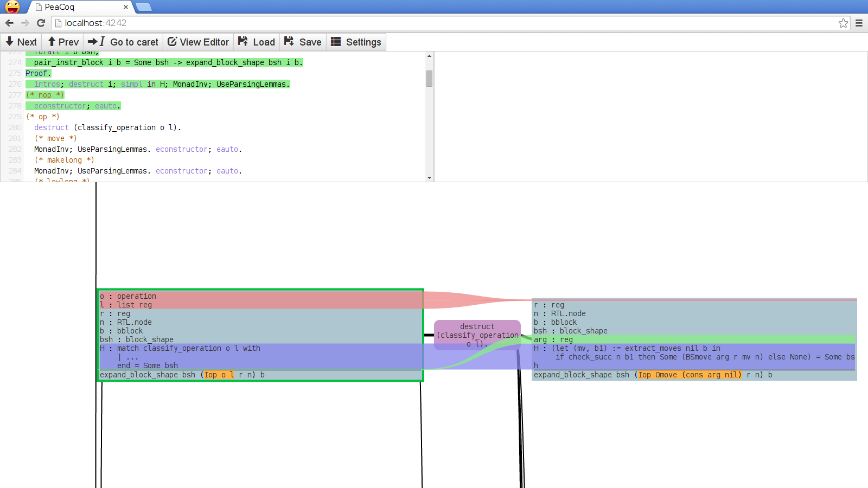Click editor scrollbar up arrow
Screen dimensions: 868x488
pyautogui.click(x=429, y=56)
